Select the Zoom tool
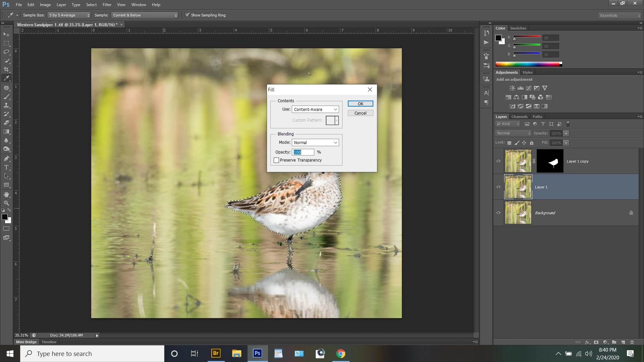 [x=6, y=203]
